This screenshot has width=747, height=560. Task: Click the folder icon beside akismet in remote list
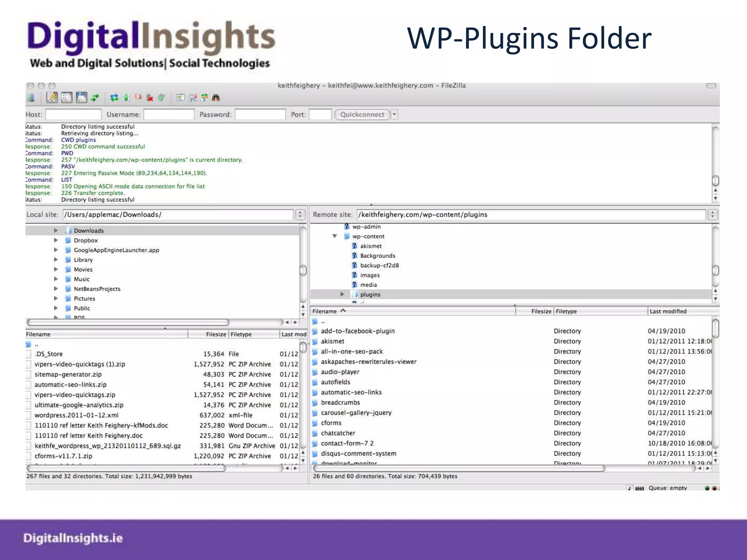click(315, 341)
